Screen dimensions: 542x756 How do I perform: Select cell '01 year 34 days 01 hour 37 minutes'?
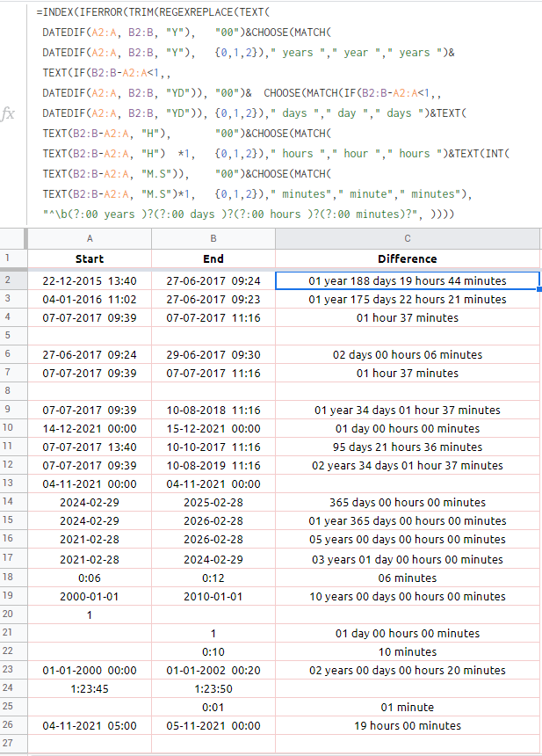pyautogui.click(x=408, y=411)
